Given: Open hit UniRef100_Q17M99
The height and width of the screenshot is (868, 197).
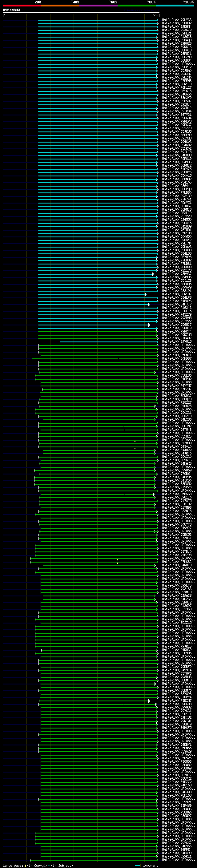Looking at the screenshot, I should 177,443.
